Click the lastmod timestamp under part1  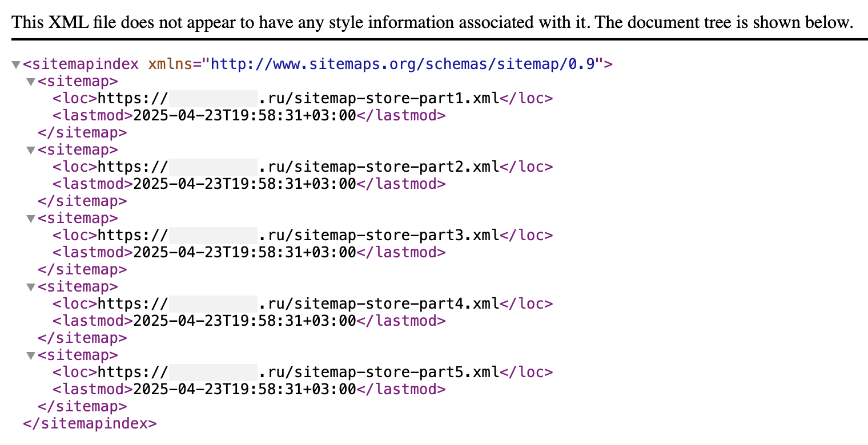(244, 115)
